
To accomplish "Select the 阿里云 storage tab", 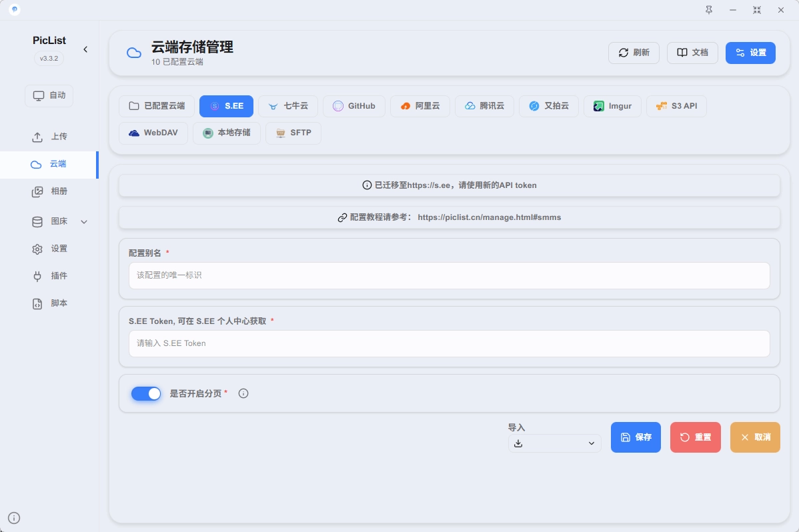I will click(x=420, y=106).
